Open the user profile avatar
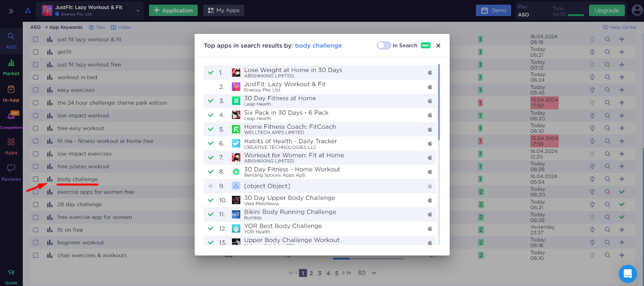The width and height of the screenshot is (644, 286). coord(637,10)
